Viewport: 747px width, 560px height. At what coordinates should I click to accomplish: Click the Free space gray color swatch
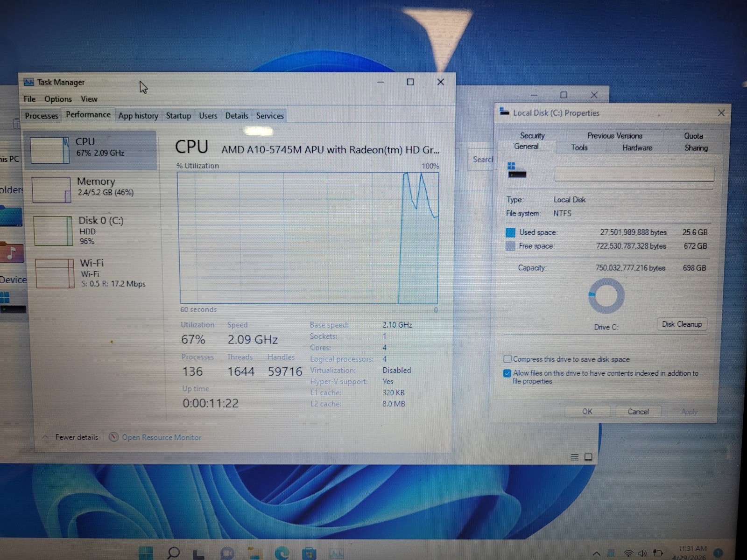(x=510, y=246)
